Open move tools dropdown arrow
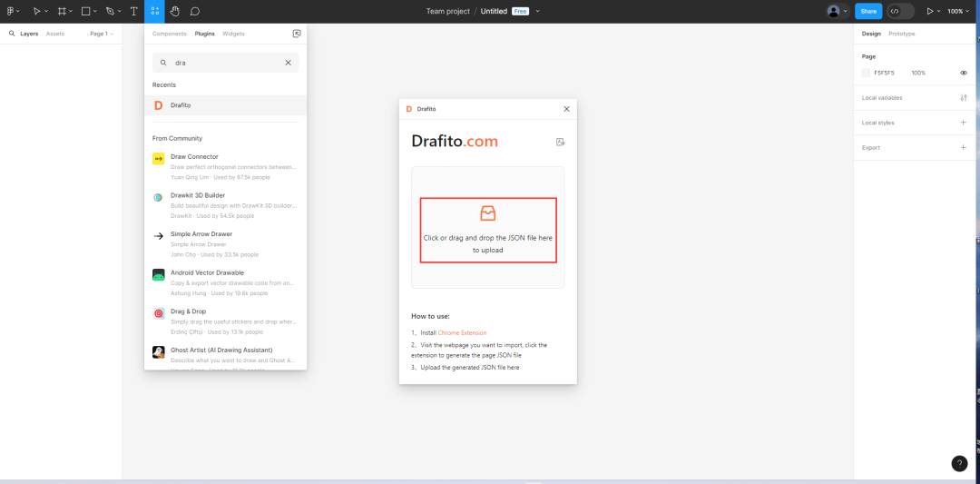 click(46, 11)
